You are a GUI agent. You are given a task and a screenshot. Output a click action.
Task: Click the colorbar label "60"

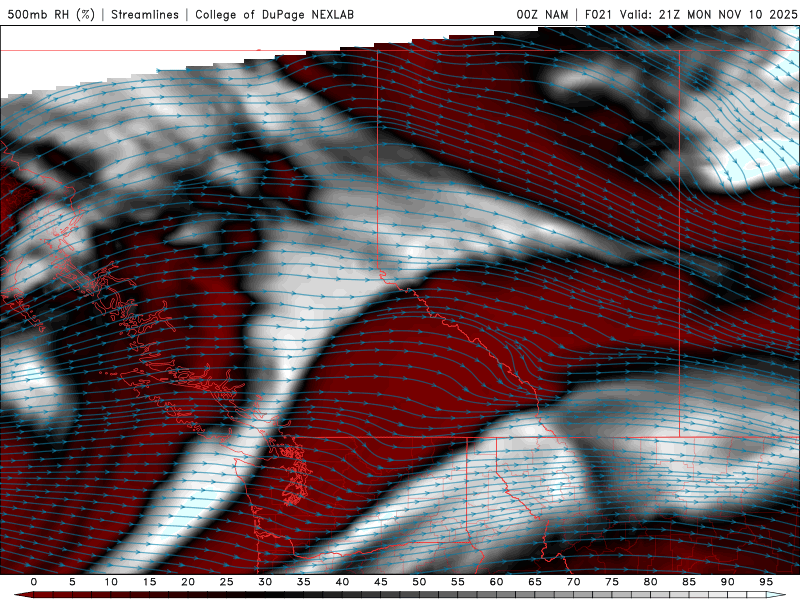point(496,582)
